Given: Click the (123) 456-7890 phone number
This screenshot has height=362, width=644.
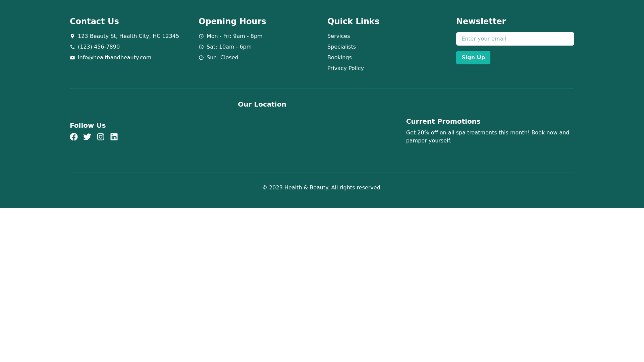Looking at the screenshot, I should (99, 47).
